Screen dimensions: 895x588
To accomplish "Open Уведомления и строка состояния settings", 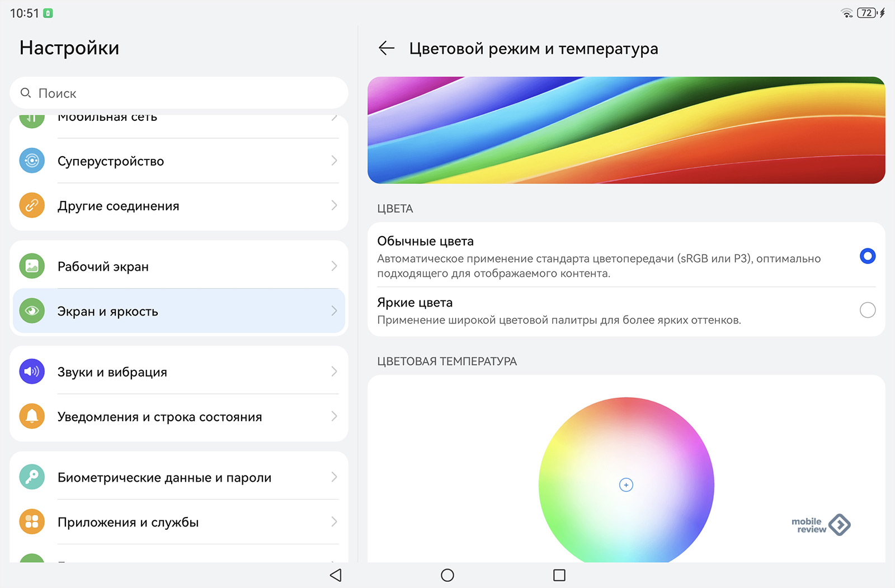I will (x=159, y=417).
